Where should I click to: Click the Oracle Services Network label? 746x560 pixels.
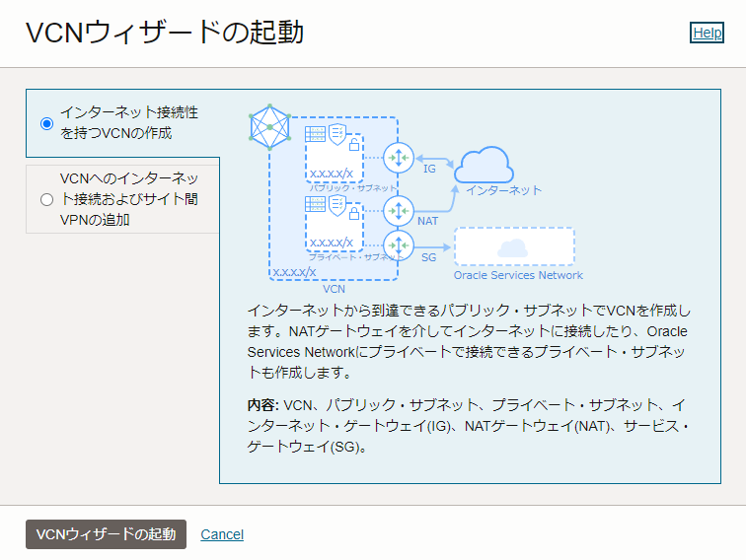tap(518, 275)
